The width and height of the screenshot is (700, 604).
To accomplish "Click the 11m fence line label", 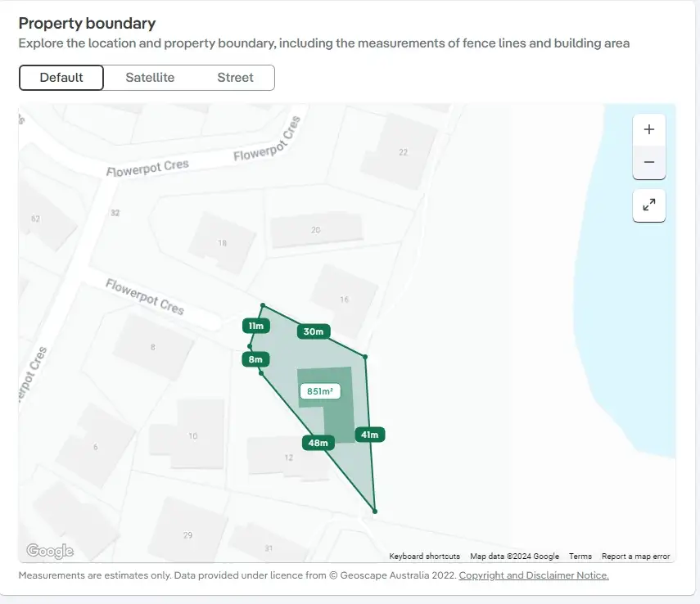I will pos(255,326).
